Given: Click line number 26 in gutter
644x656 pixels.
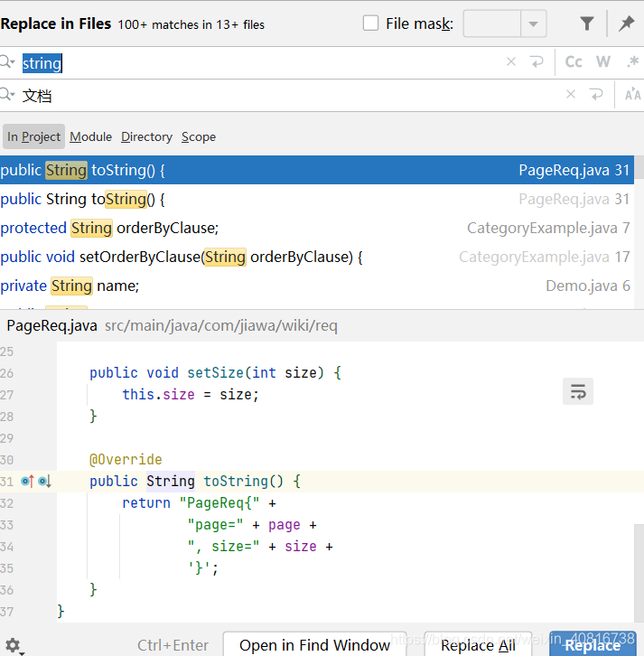Looking at the screenshot, I should [6, 373].
